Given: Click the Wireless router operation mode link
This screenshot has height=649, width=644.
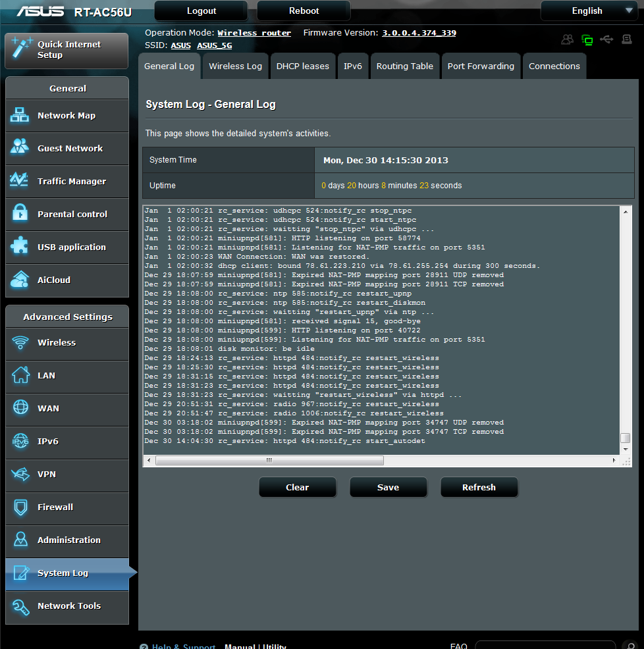Looking at the screenshot, I should tap(254, 33).
